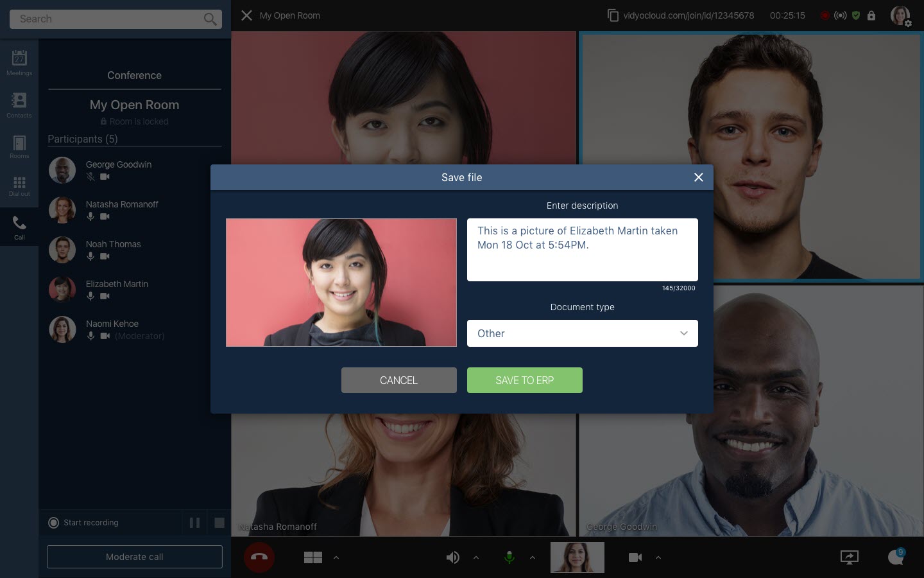The height and width of the screenshot is (578, 924).
Task: Pause the recording
Action: pos(194,523)
